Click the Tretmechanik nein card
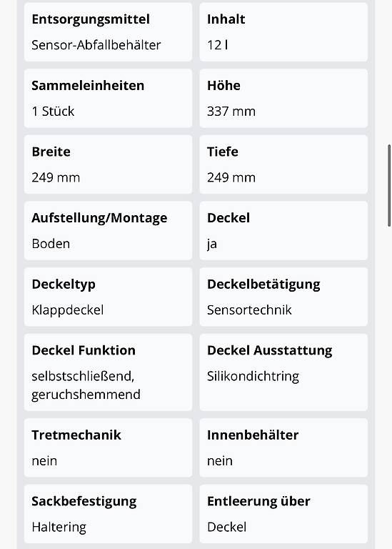This screenshot has height=549, width=392. [x=108, y=447]
